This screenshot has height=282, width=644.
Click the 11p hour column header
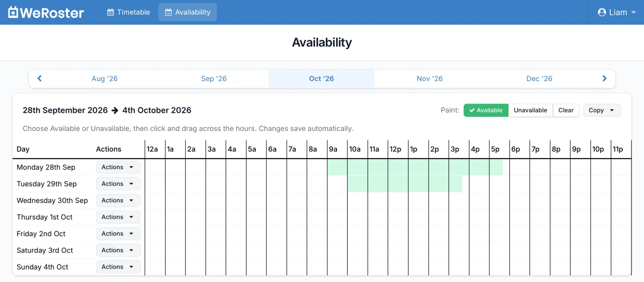coord(621,149)
